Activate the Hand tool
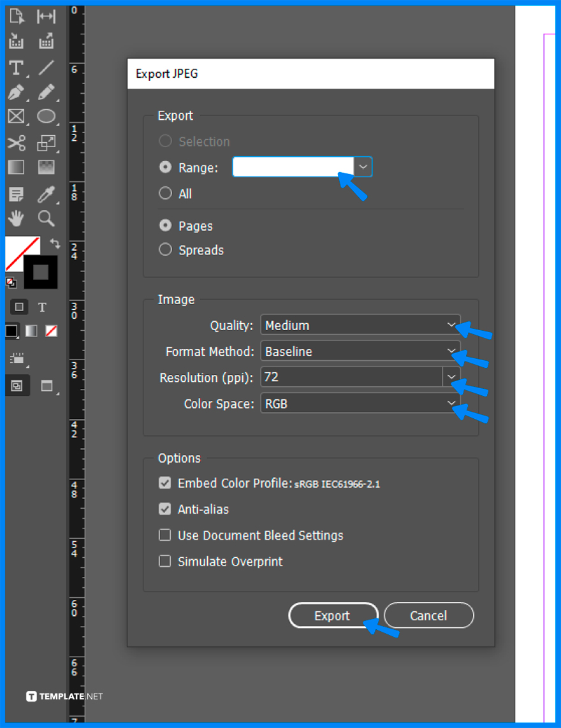The image size is (561, 728). click(16, 218)
